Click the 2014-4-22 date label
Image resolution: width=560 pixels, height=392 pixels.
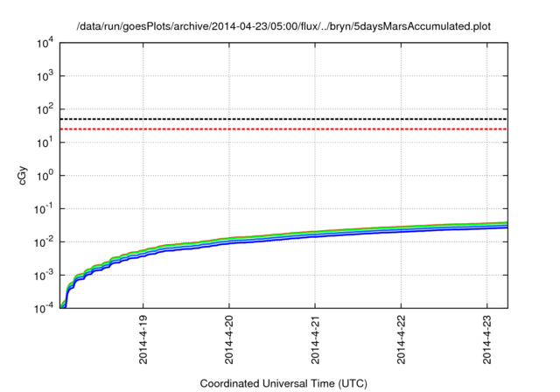pos(402,339)
